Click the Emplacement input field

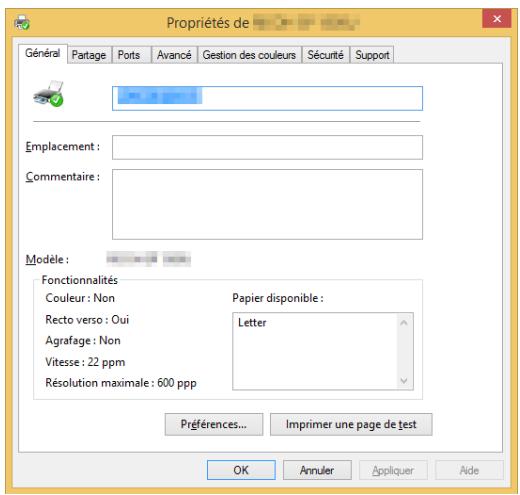[x=267, y=147]
